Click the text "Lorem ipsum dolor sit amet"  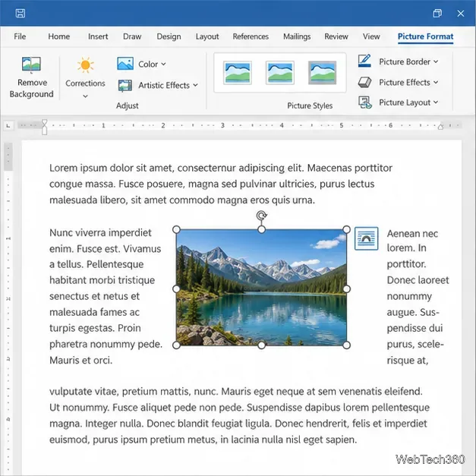coord(111,168)
